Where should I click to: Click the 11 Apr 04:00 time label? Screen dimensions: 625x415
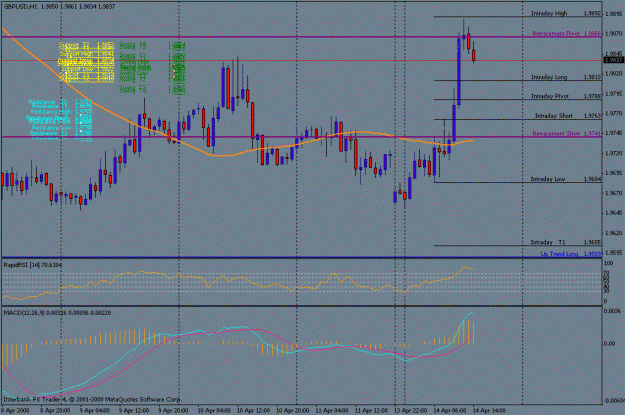tap(332, 410)
